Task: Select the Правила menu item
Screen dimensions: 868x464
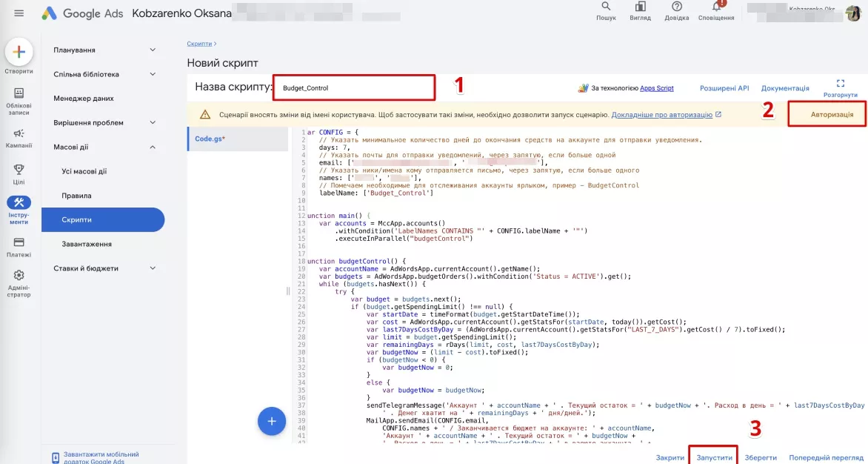Action: coord(77,196)
